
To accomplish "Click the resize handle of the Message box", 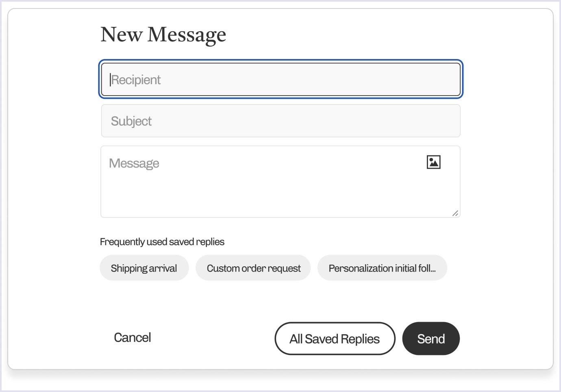I will click(x=455, y=213).
